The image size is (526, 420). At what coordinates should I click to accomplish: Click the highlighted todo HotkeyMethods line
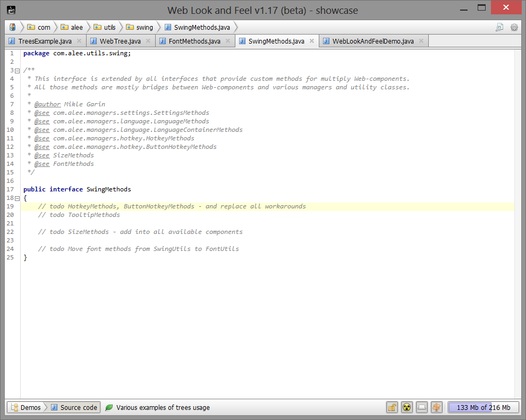click(267, 206)
